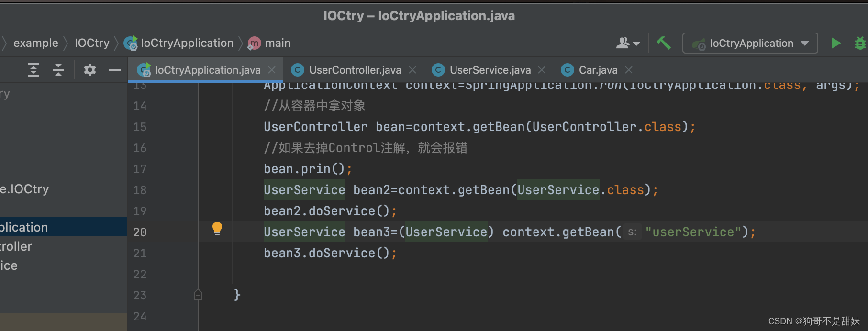Select the 'troller' class in project tree
Screen dimensions: 868x331
click(16, 246)
